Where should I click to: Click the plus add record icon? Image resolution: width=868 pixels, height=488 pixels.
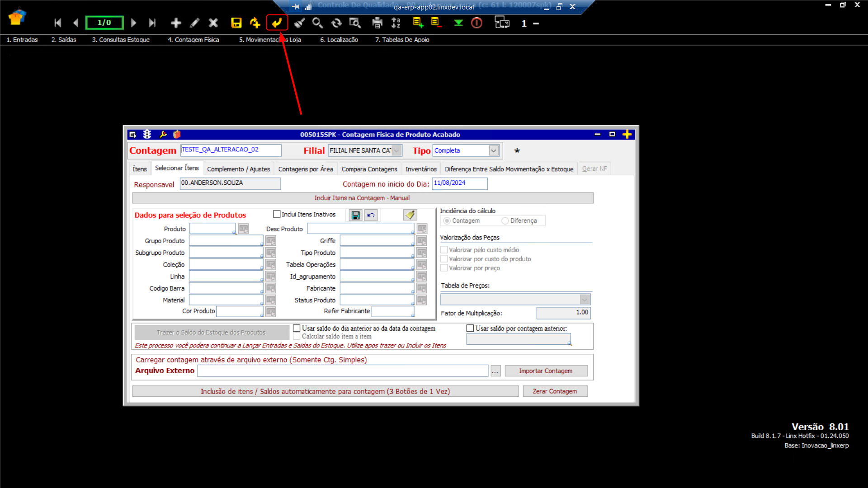(x=175, y=23)
